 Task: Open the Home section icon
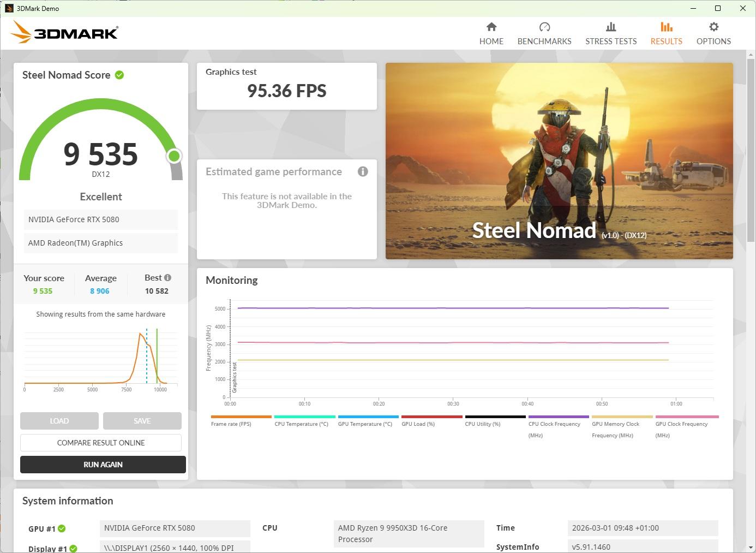[491, 27]
